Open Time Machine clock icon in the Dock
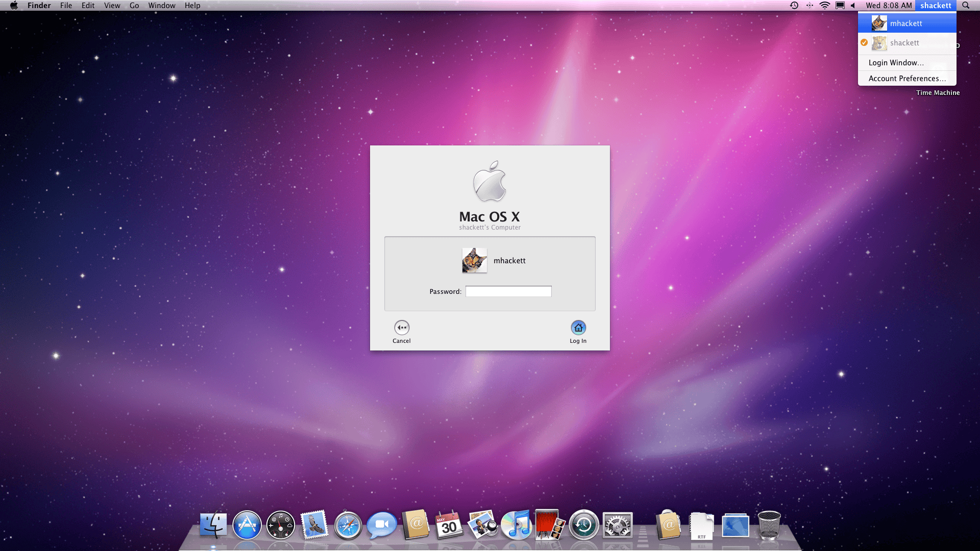The image size is (980, 551). click(x=584, y=525)
